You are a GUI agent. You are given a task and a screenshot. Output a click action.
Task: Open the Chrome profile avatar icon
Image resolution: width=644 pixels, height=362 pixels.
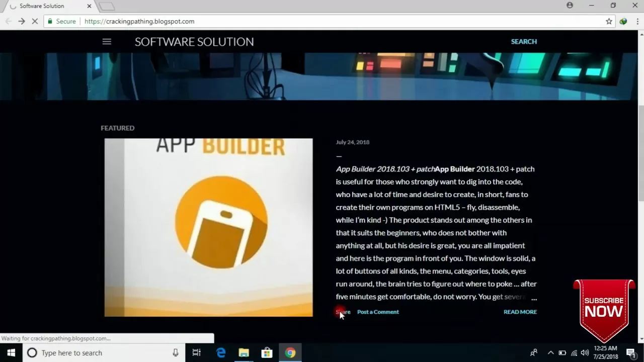tap(570, 5)
